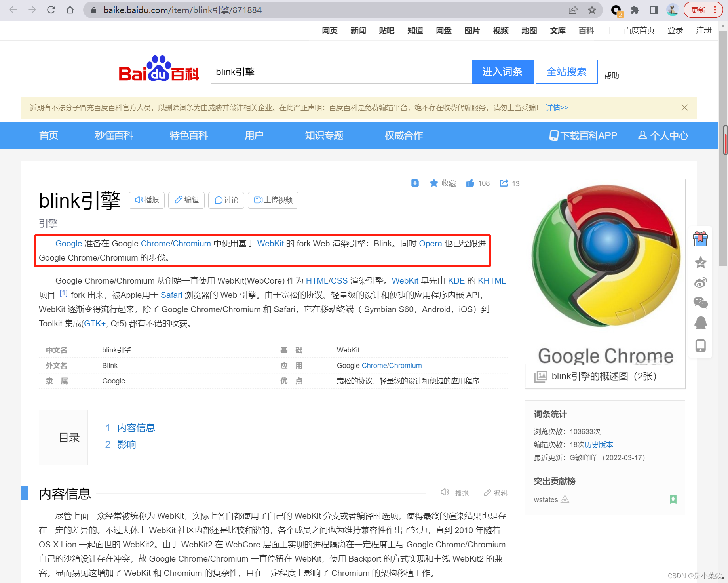Like the entry with thumbs-up icon
Screen dimensions: 728x583
pos(470,183)
